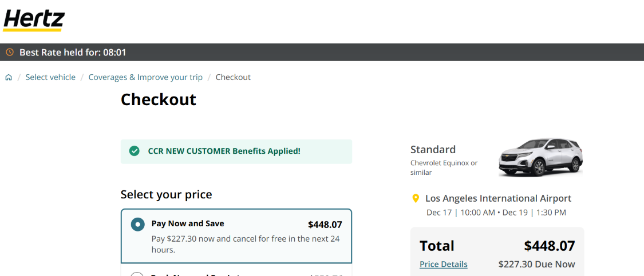Click the Hertz logo
Image resolution: width=644 pixels, height=276 pixels.
[x=34, y=19]
